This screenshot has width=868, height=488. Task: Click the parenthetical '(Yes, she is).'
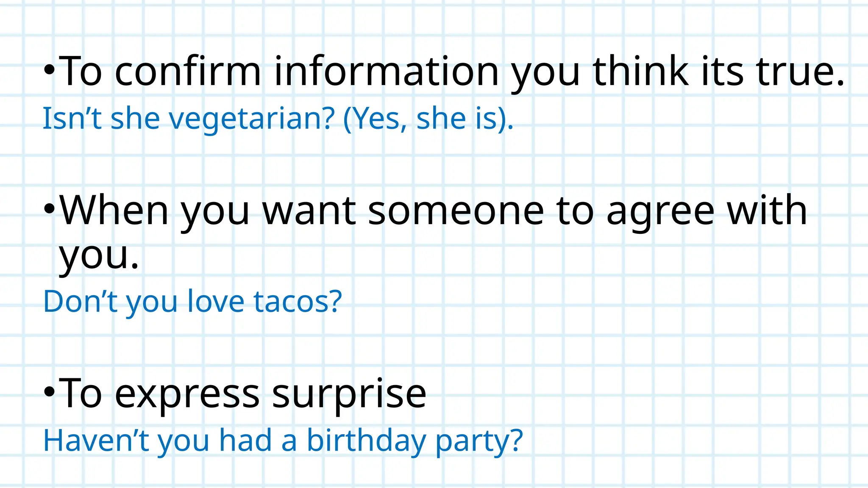point(428,119)
